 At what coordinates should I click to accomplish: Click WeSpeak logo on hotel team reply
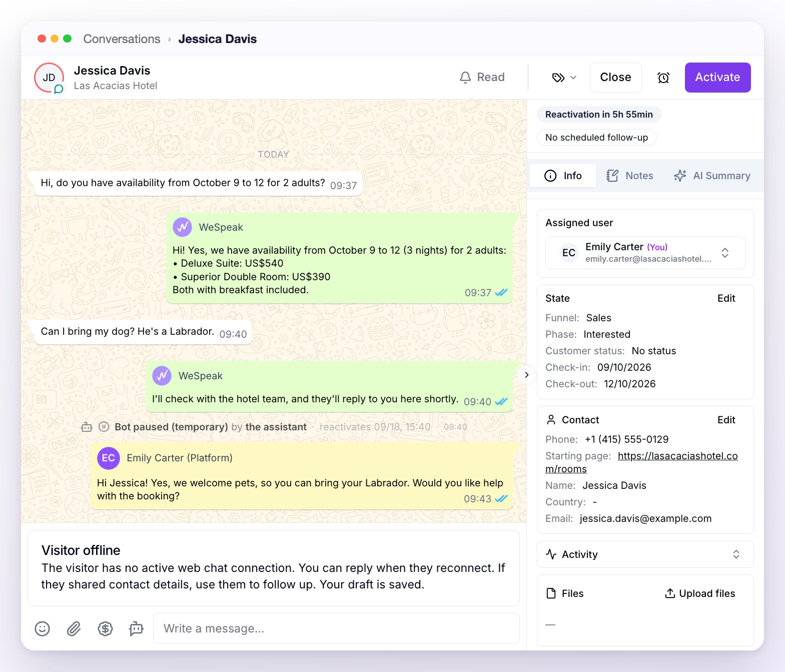coord(162,376)
